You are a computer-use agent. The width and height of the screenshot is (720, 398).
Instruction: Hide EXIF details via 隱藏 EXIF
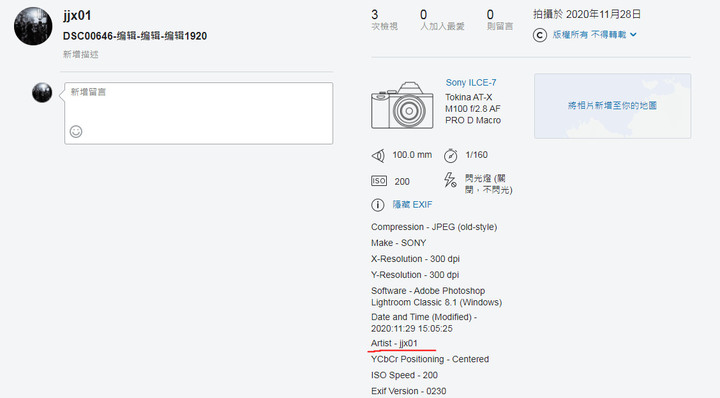pyautogui.click(x=412, y=205)
